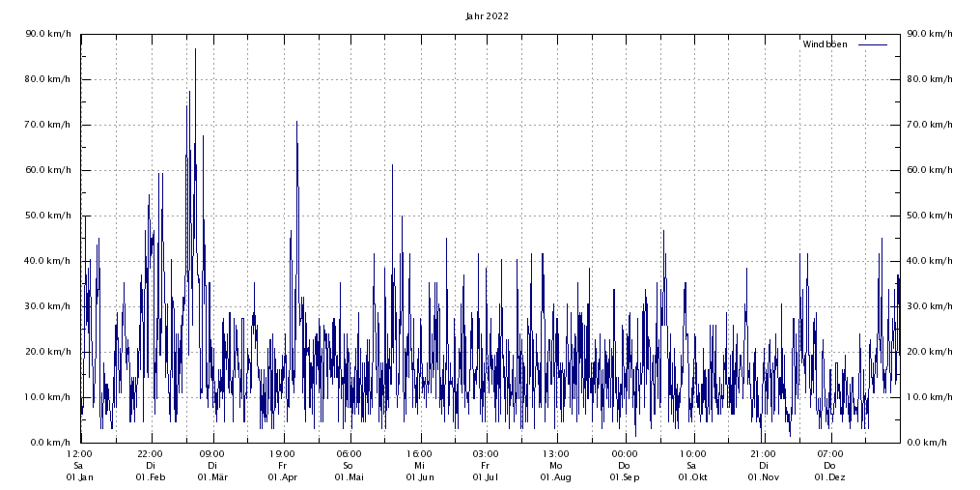980x490 pixels.
Task: Click the '01.Jul' date label
Action: pos(485,477)
